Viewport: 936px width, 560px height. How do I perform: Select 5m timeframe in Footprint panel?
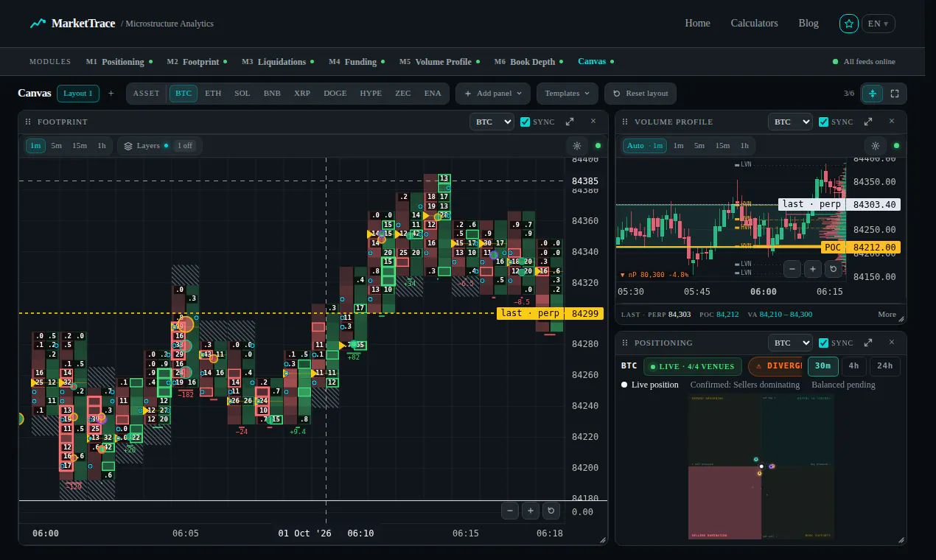[57, 146]
